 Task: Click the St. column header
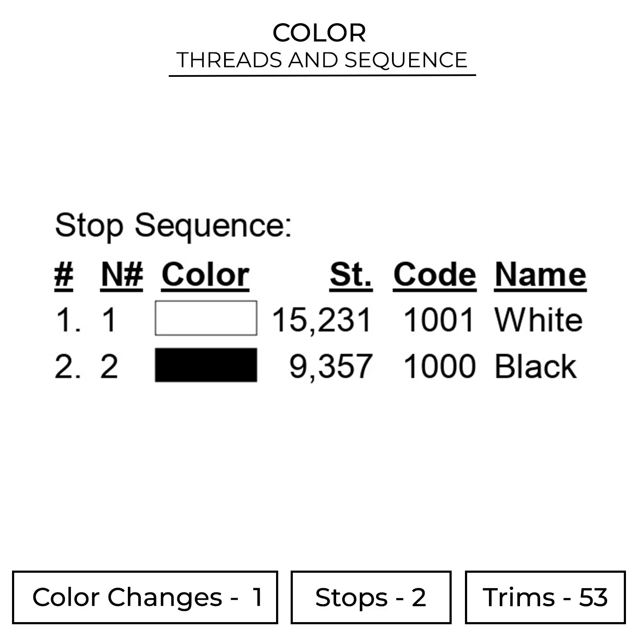click(351, 275)
